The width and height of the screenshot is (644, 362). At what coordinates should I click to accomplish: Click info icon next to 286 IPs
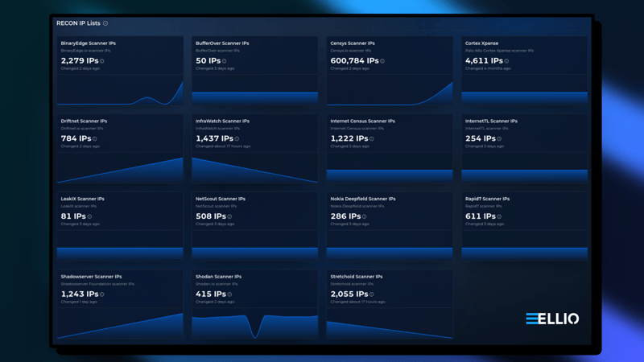coord(365,216)
